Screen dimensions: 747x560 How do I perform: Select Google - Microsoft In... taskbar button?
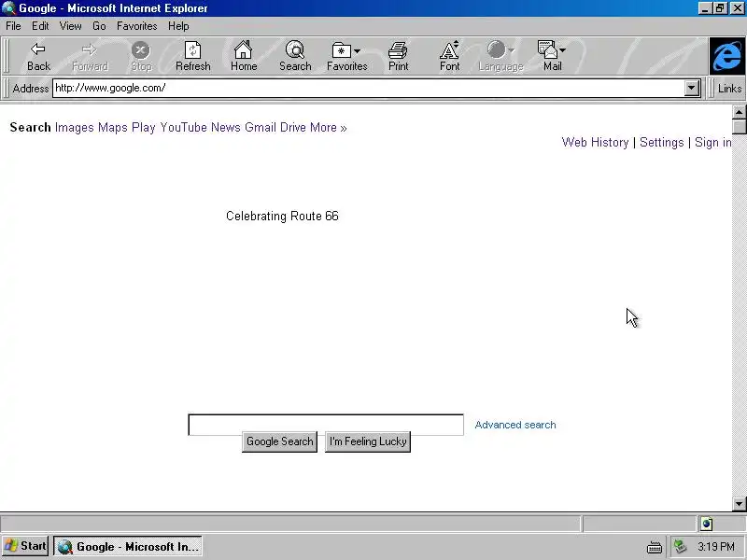[x=128, y=547]
